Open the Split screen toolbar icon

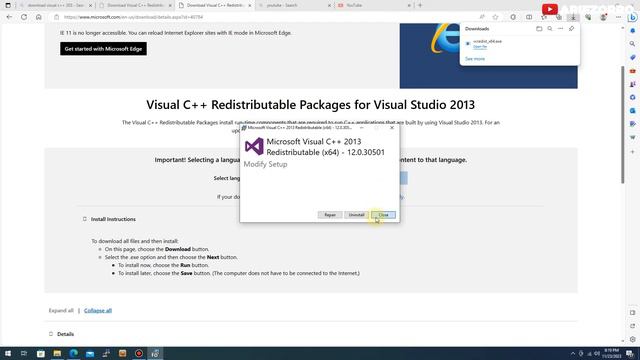(529, 17)
